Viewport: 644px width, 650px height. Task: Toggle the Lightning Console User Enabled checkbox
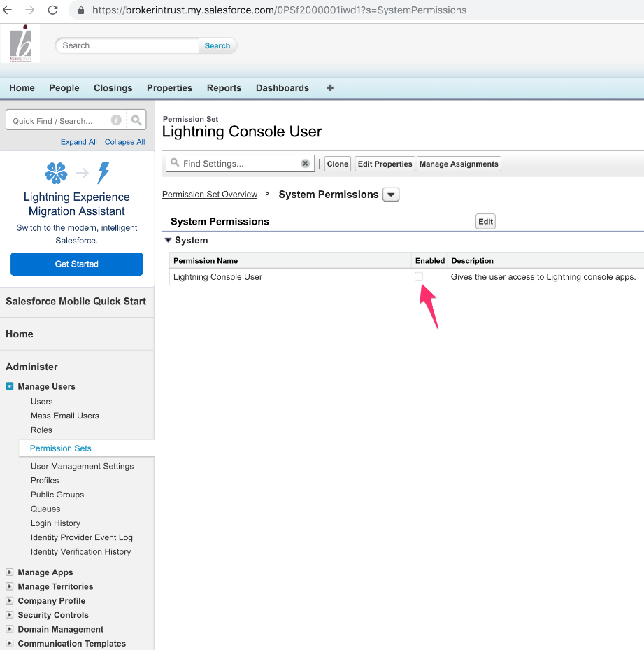[419, 276]
